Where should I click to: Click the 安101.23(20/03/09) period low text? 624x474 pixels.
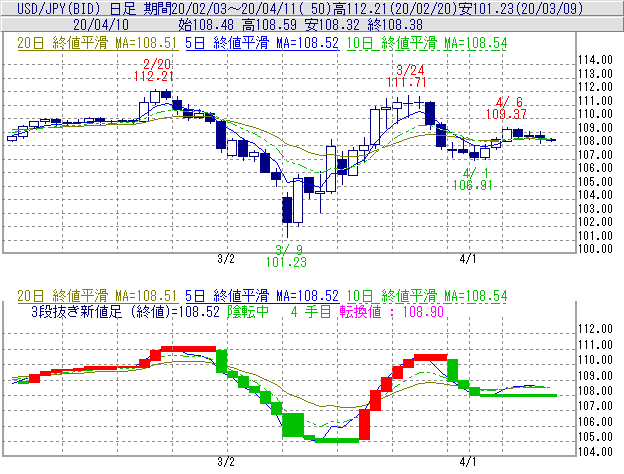click(x=521, y=8)
